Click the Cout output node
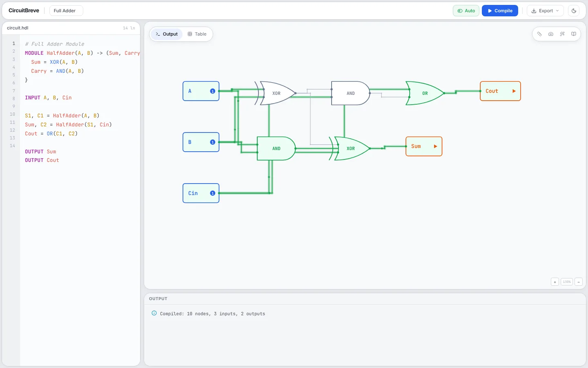Image resolution: width=588 pixels, height=368 pixels. pos(500,91)
